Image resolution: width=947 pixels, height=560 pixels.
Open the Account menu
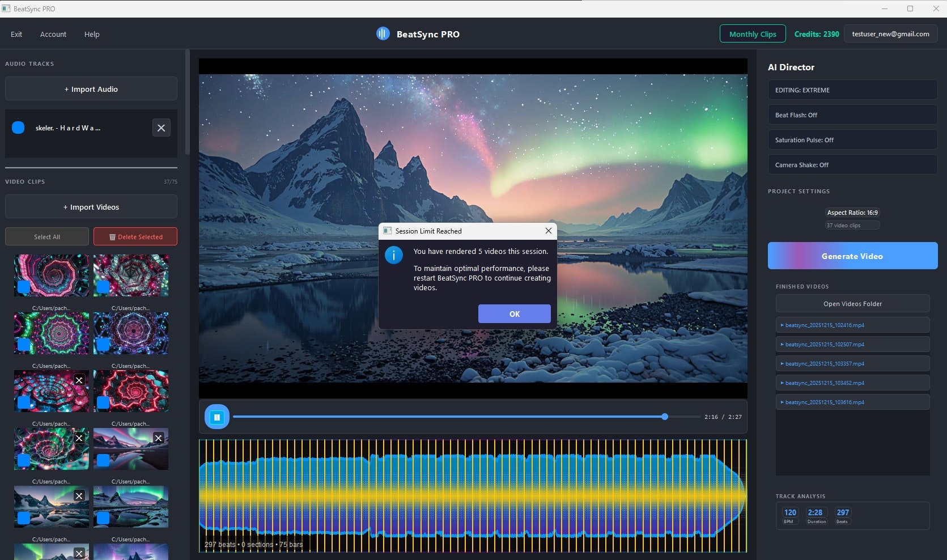tap(53, 34)
